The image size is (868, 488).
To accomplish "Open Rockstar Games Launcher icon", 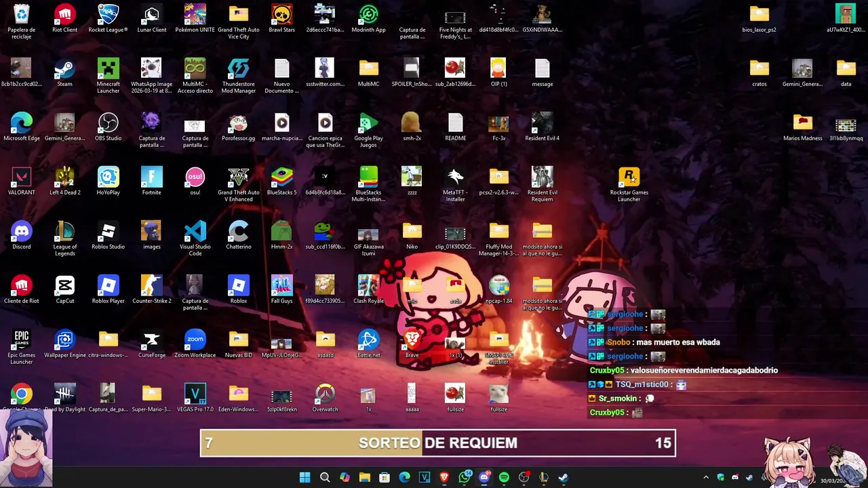I will coord(629,184).
